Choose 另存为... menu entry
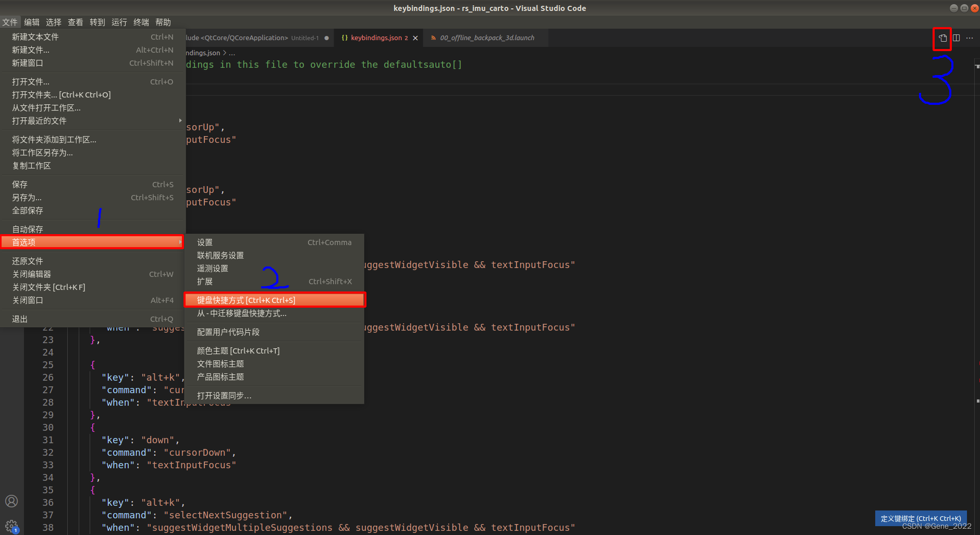 [93, 198]
